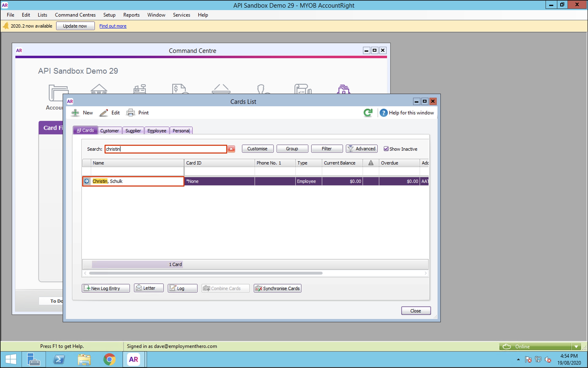Click the pencil Edit icon
Screen dimensions: 588x368
tap(104, 113)
